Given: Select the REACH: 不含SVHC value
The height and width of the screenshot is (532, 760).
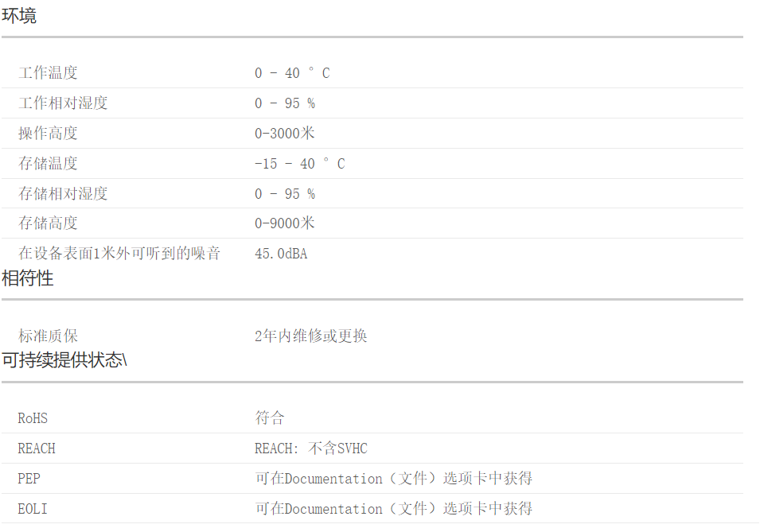Looking at the screenshot, I should [311, 449].
